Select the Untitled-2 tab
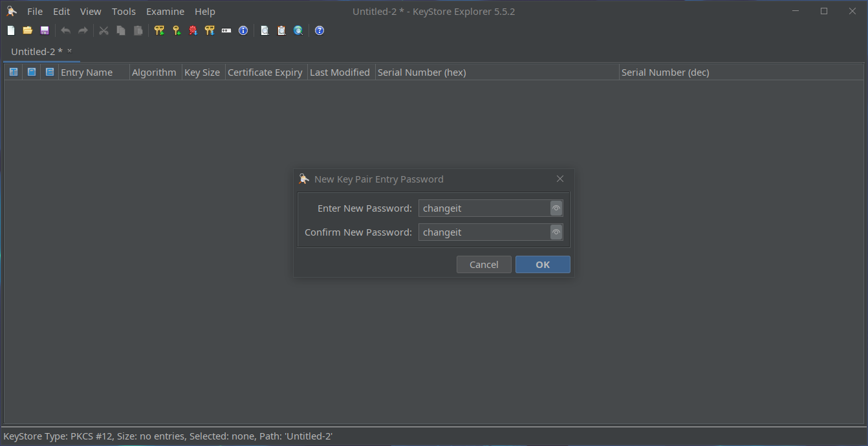Screen dimensions: 868x446 (x=37, y=52)
